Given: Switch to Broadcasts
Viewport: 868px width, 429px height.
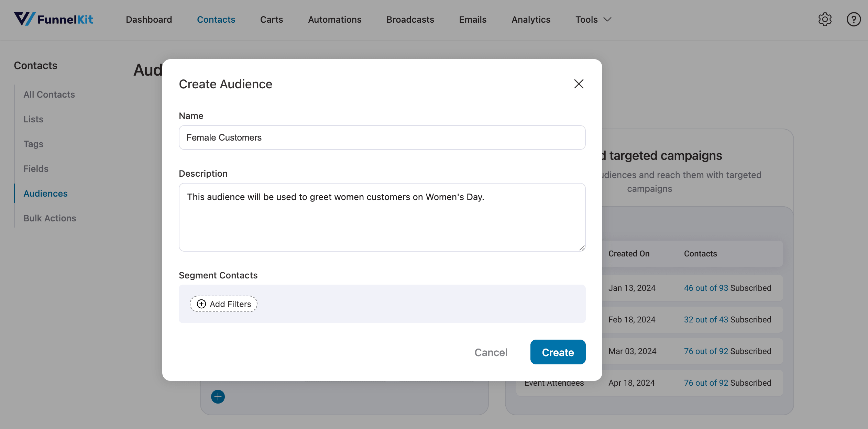Looking at the screenshot, I should (410, 20).
